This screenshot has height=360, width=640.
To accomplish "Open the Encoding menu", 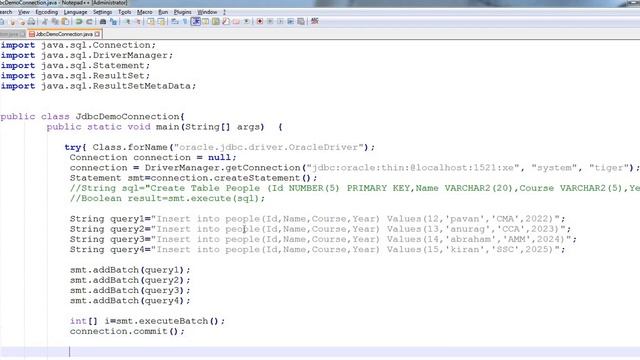I will 47,12.
